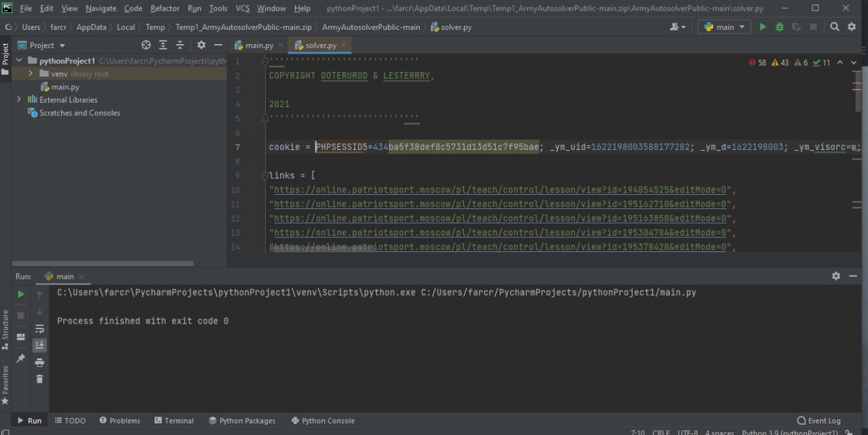Screen dimensions: 868x435
Task: Go to previous highlighted error arrow
Action: (x=840, y=62)
